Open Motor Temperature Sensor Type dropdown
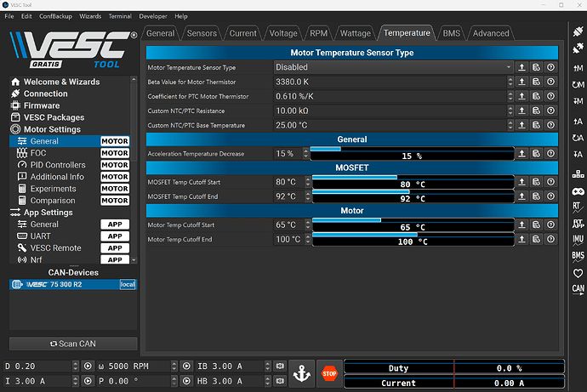The width and height of the screenshot is (587, 392). (393, 67)
